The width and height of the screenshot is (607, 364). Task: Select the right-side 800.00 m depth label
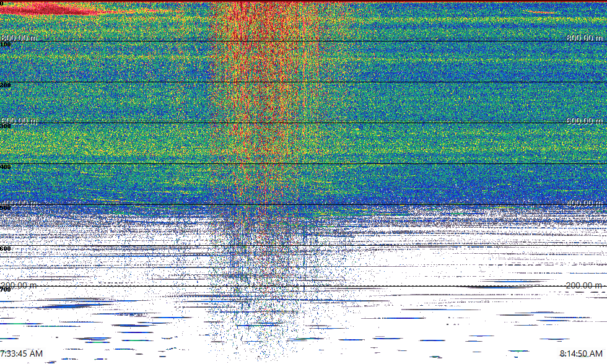[x=585, y=38]
